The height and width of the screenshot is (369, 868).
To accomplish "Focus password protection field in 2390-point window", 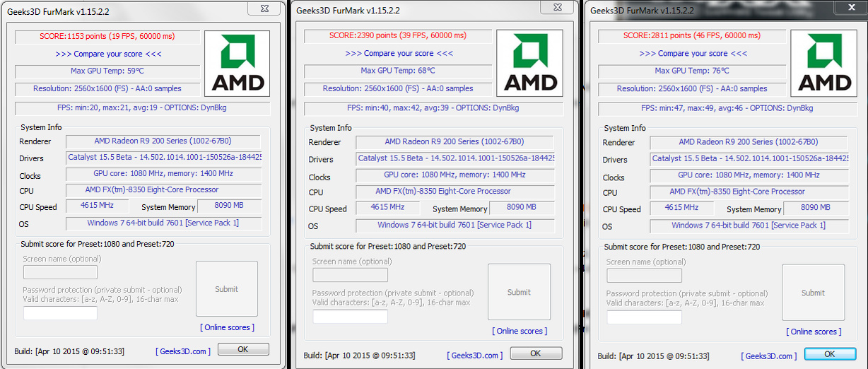I will coord(351,317).
